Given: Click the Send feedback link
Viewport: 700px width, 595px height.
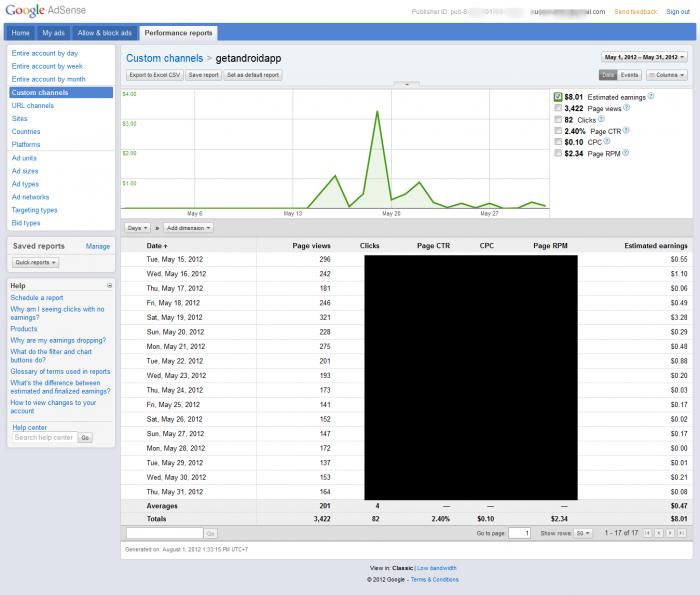Looking at the screenshot, I should click(635, 12).
